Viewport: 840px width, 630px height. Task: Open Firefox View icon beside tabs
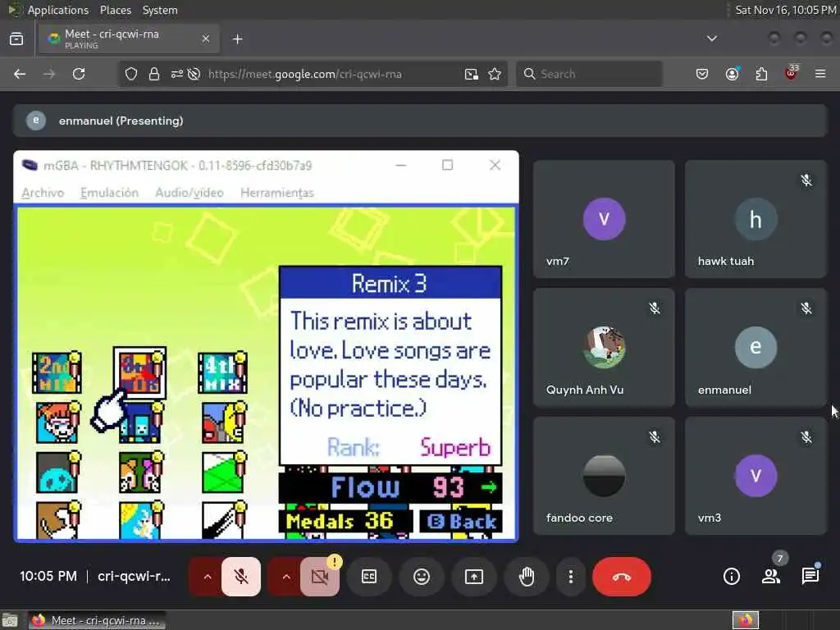tap(16, 39)
